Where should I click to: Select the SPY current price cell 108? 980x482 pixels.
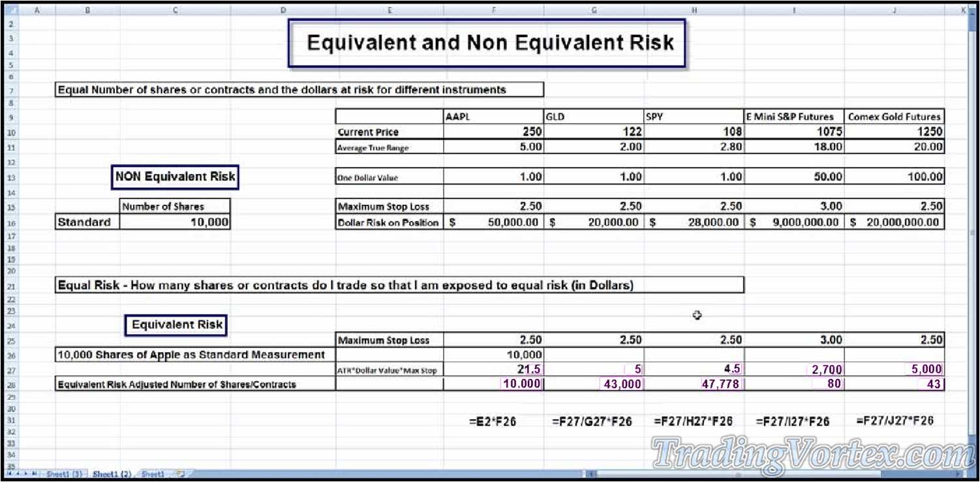(x=694, y=132)
